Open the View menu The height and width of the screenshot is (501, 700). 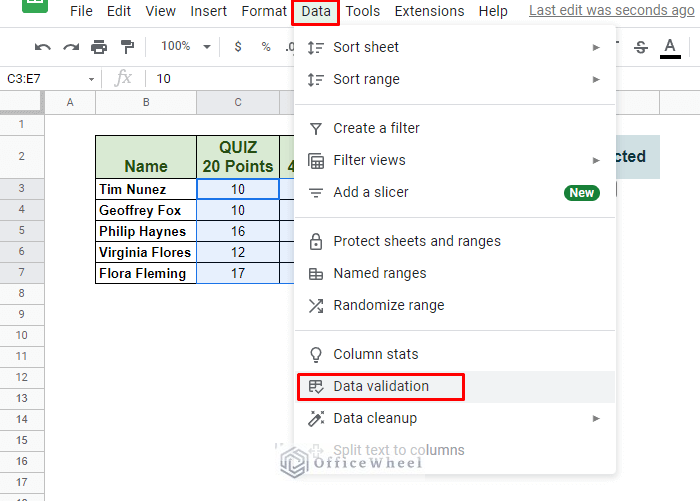coord(160,11)
